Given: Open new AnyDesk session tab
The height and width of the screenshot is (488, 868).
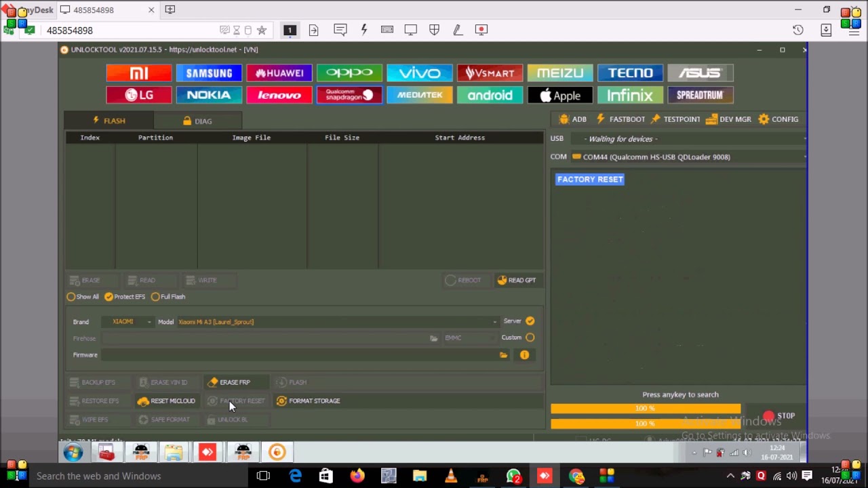Looking at the screenshot, I should click(170, 10).
